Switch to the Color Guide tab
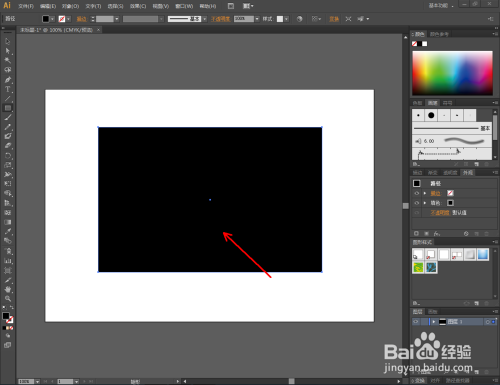Image resolution: width=500 pixels, height=385 pixels. (439, 34)
